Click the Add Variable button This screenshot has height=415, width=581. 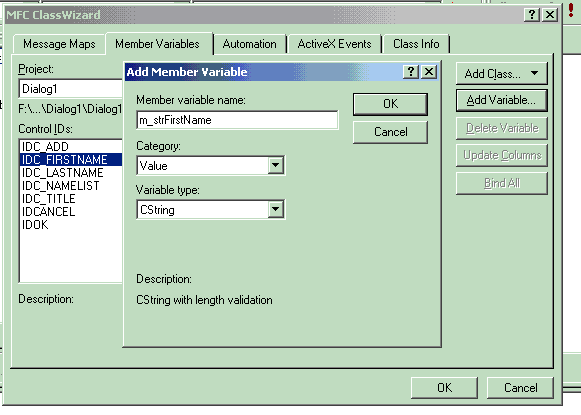[x=501, y=100]
